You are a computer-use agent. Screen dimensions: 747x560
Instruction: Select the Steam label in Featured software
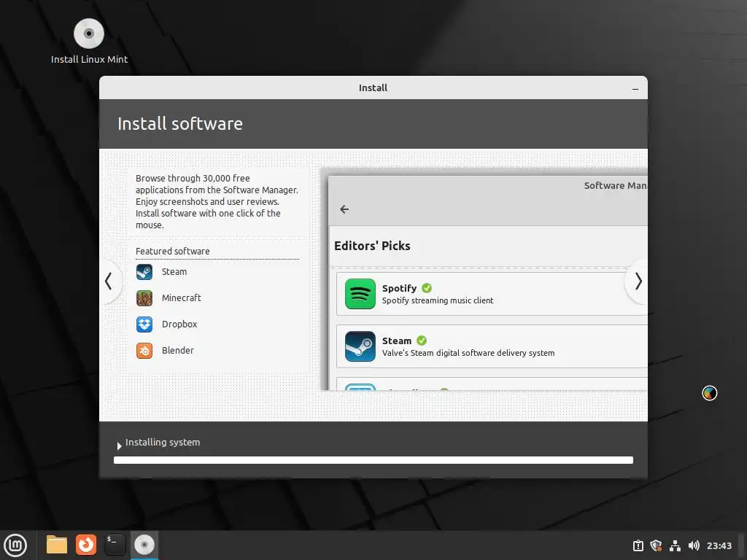pyautogui.click(x=174, y=272)
